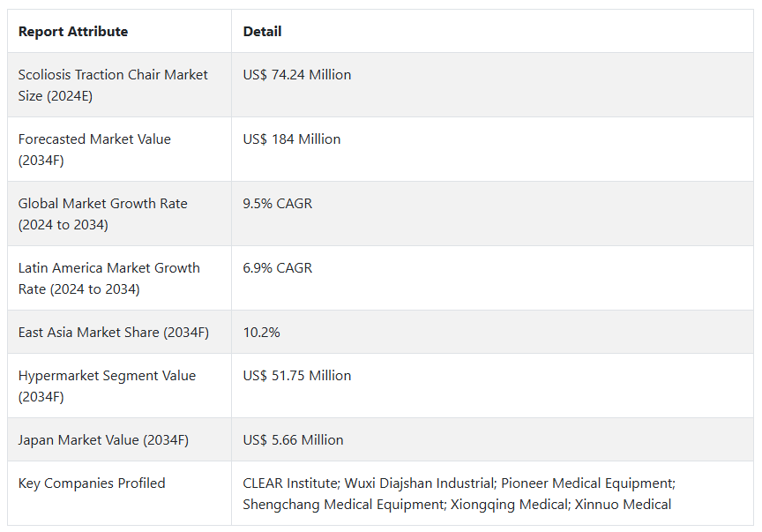Click the 'Report Attribute' column header
Viewport: 762px width, 532px height.
click(x=73, y=32)
